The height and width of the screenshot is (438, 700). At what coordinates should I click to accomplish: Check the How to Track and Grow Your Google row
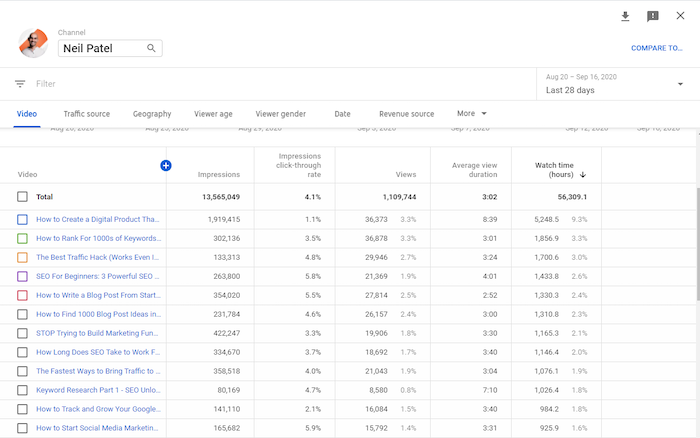pos(22,409)
